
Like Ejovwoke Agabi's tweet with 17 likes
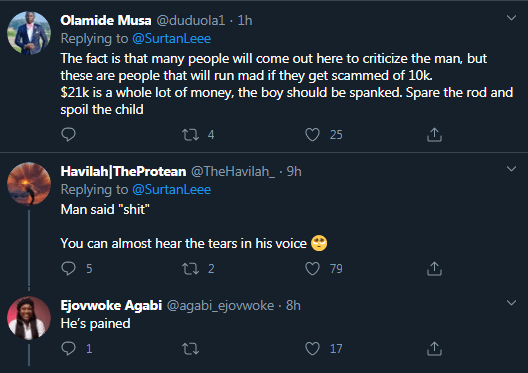[x=312, y=348]
